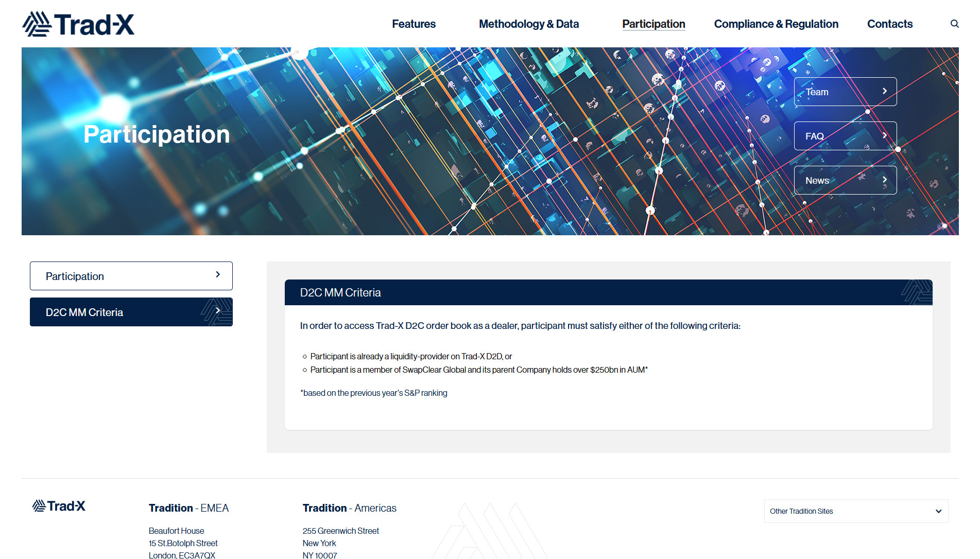980x559 pixels.
Task: Open the Features menu
Action: click(x=414, y=24)
